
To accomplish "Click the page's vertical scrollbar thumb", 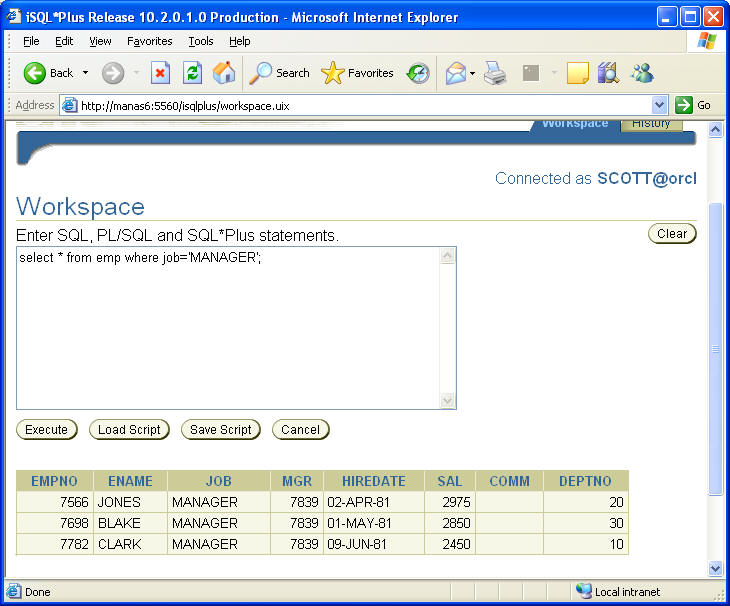I will [x=715, y=350].
